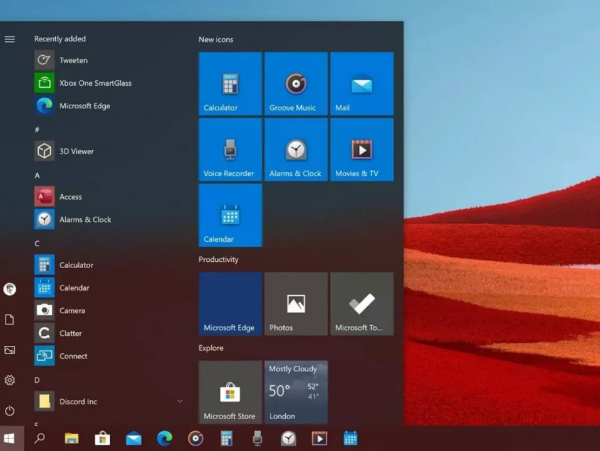Open the Microsoft To Do tile
The width and height of the screenshot is (600, 451).
(362, 304)
